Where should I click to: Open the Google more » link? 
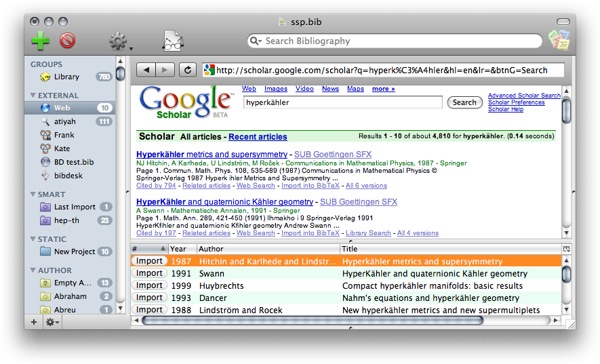click(384, 89)
